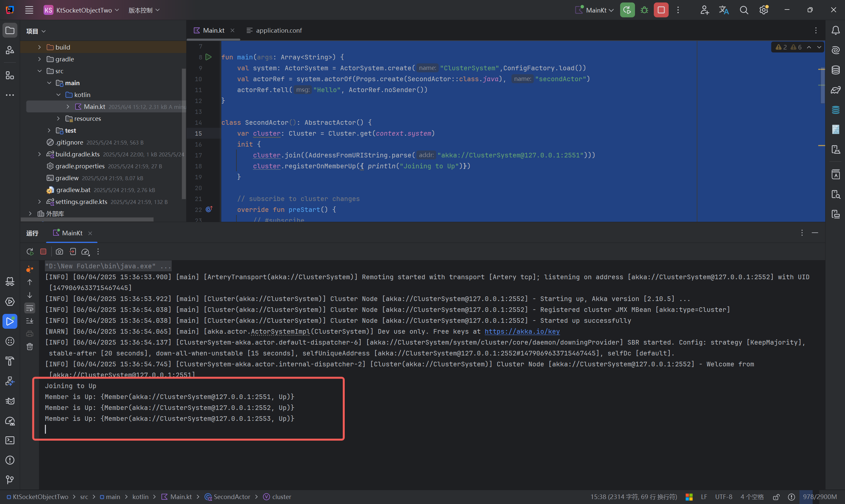Open Project tool window folder icon
845x504 pixels.
[10, 31]
